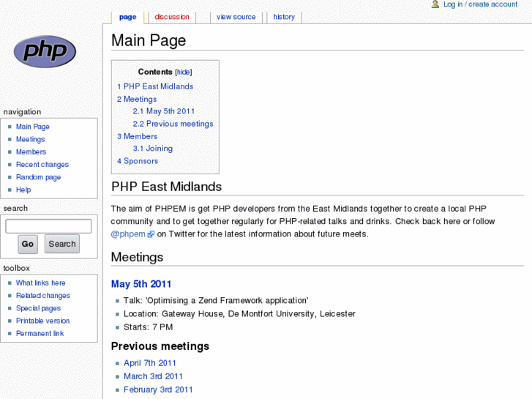Jump to '3 Members' contents entry
Image resolution: width=532 pixels, height=399 pixels.
click(137, 136)
